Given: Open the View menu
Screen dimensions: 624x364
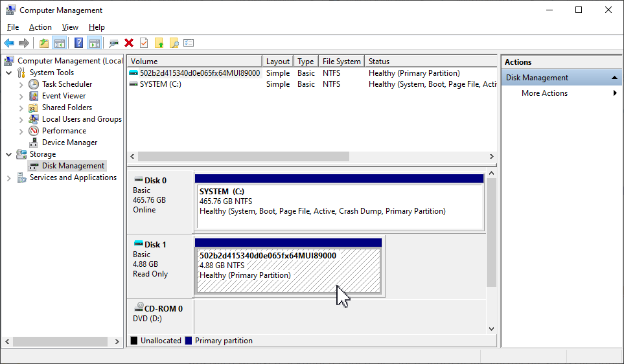Looking at the screenshot, I should coord(70,27).
